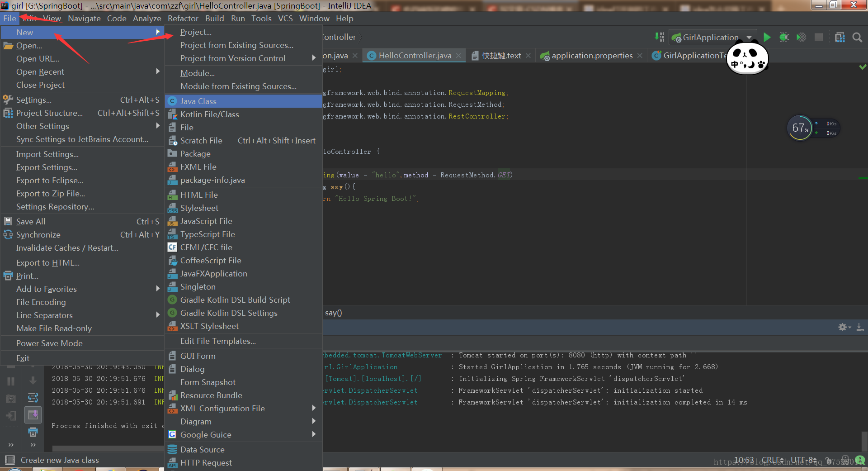This screenshot has height=471, width=868.
Task: Open the Refactor menu
Action: [183, 19]
